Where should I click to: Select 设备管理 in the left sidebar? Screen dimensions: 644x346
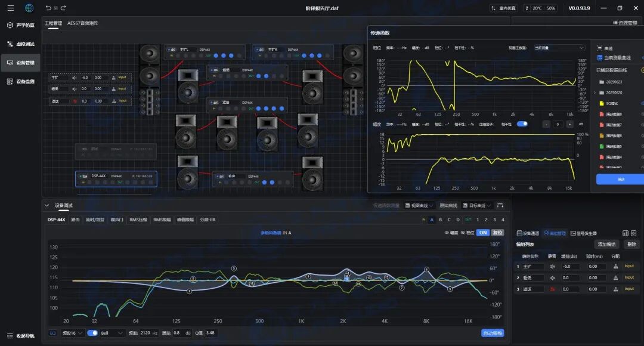[x=20, y=63]
